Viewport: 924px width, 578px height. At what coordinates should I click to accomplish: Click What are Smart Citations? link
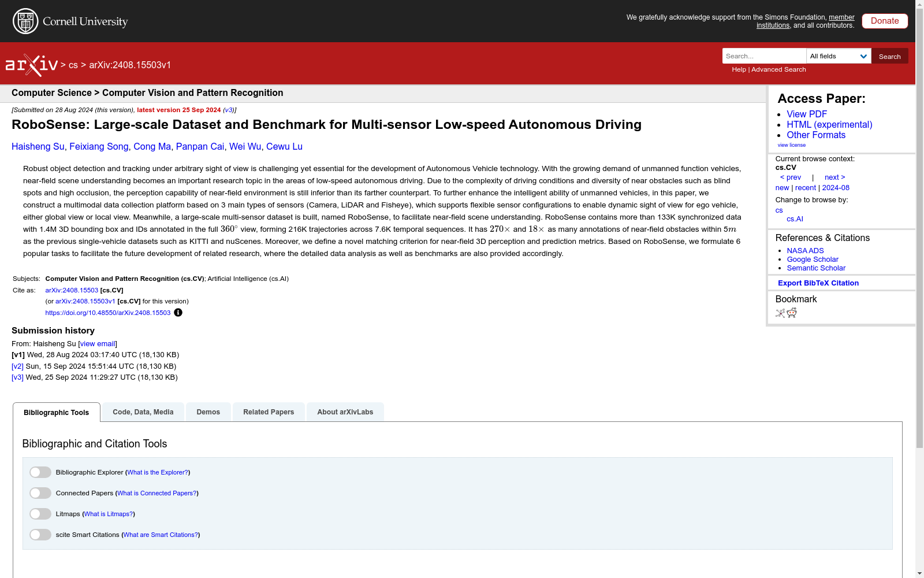point(161,535)
